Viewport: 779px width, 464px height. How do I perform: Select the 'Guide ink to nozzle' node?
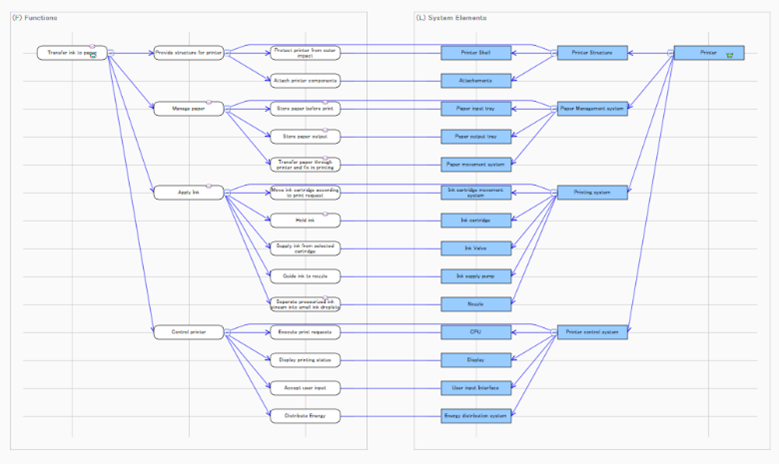point(305,276)
